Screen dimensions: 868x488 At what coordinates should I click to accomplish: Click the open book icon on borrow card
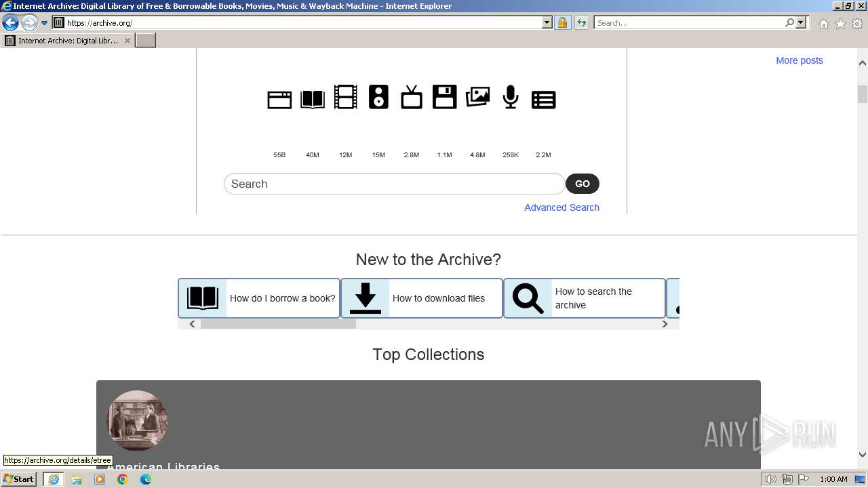(x=203, y=298)
